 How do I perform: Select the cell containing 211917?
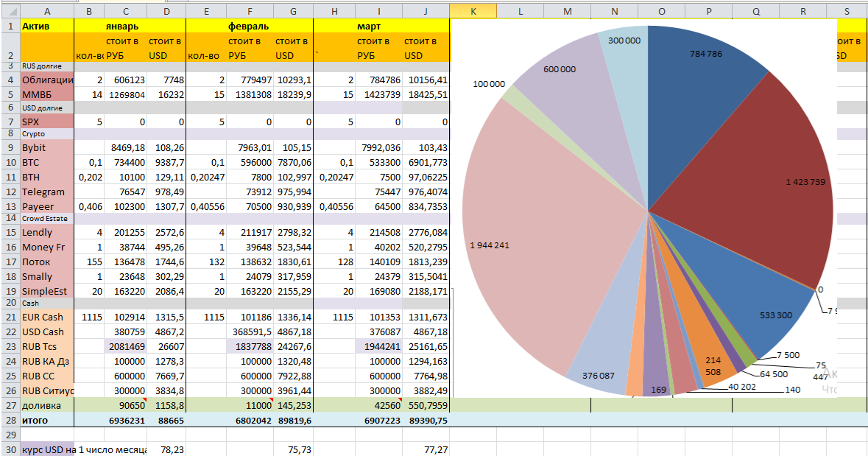coord(250,232)
